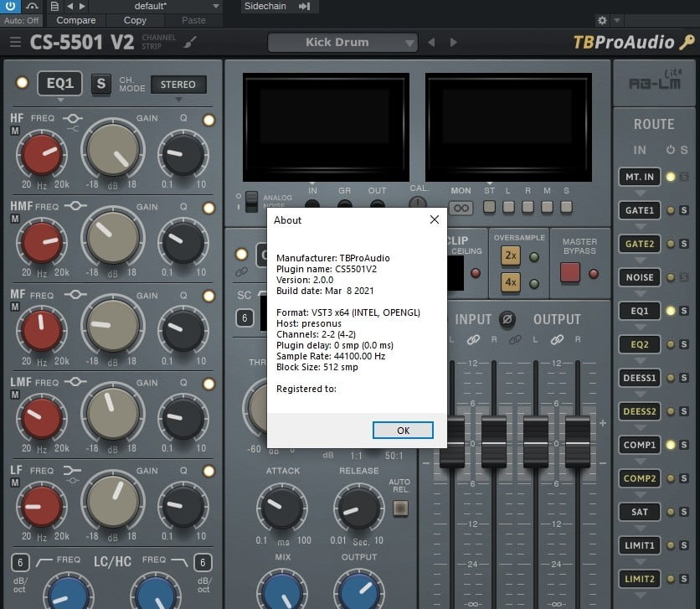Image resolution: width=700 pixels, height=609 pixels.
Task: Click the phase invert icon between Input and Output
Action: [x=507, y=319]
